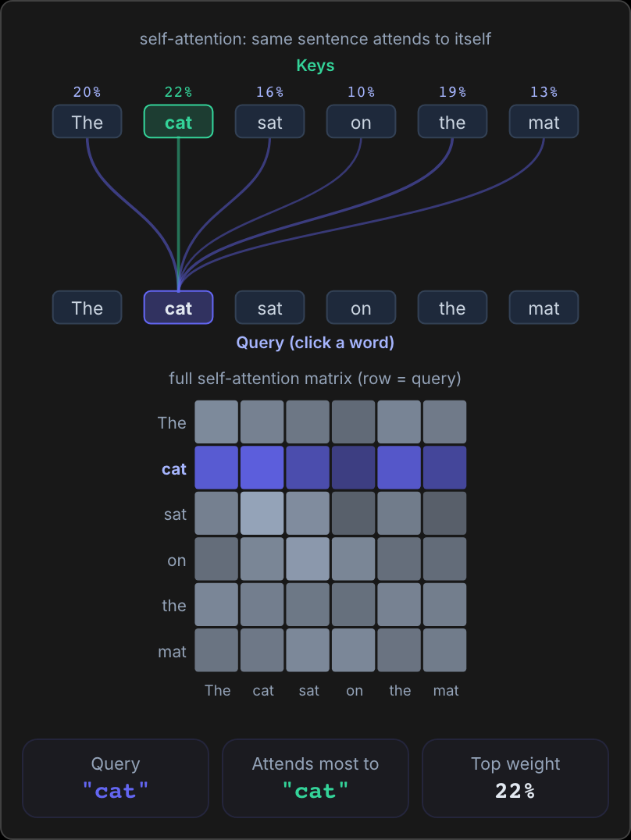The height and width of the screenshot is (840, 631).
Task: Select query word "mat" in the query row
Action: click(x=544, y=308)
